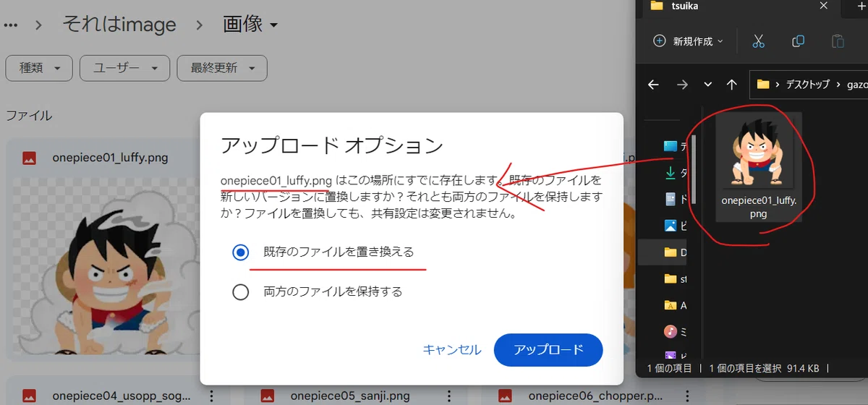
Task: Click the 1 個の項目を選択 91.4 KB status text
Action: click(764, 368)
